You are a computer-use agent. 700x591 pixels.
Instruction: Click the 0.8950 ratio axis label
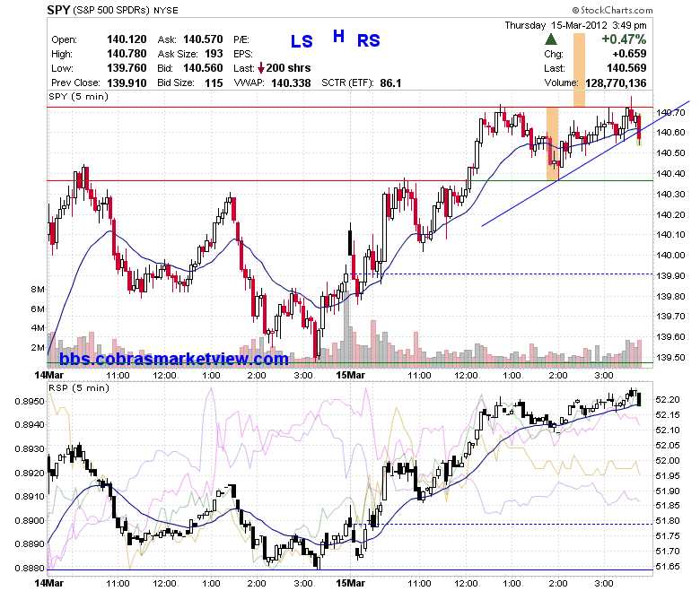(x=30, y=401)
